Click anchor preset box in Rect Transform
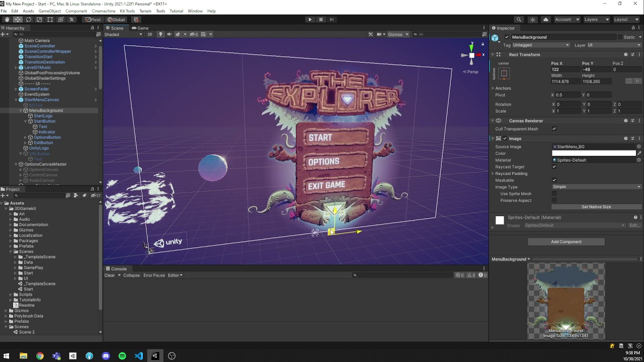The width and height of the screenshot is (644, 362). 504,73
